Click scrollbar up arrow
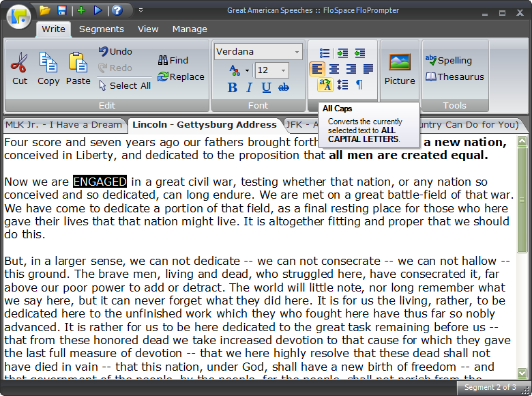 [522, 141]
